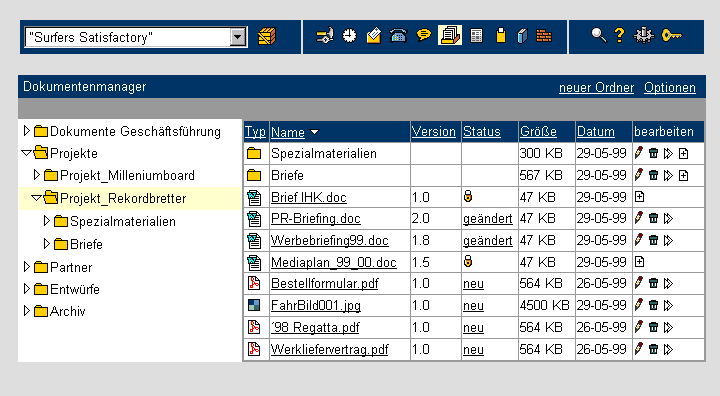Screen dimensions: 720x396
Task: Click geändert status of PR-Briefing.doc
Action: pyautogui.click(x=488, y=219)
